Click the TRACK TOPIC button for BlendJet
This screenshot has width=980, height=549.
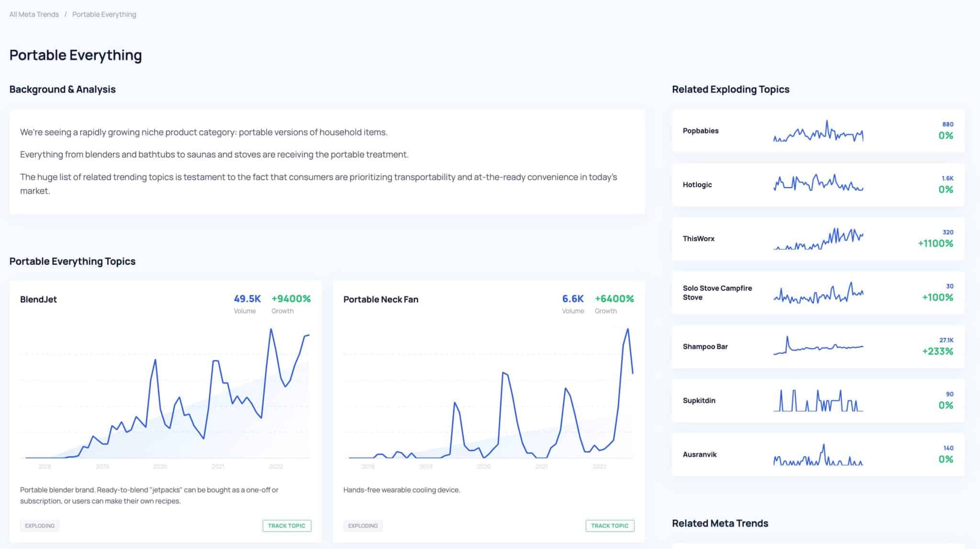(x=286, y=525)
